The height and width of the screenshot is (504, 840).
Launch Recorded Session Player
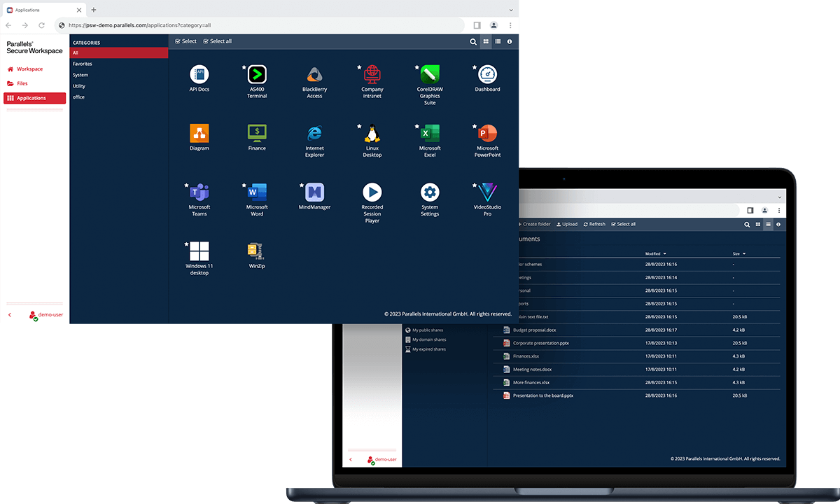372,192
